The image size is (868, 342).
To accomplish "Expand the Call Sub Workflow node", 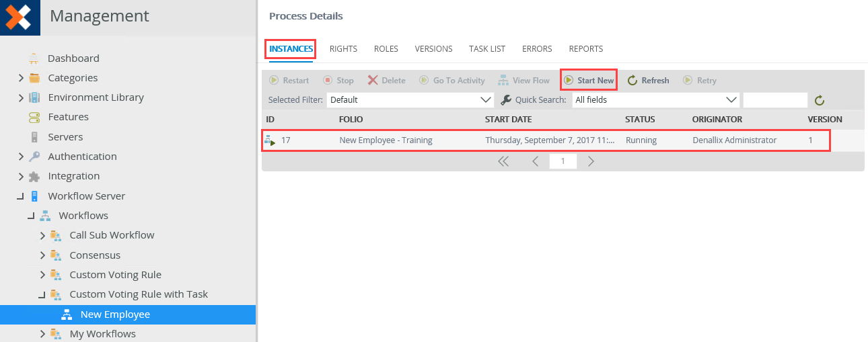I will tap(42, 235).
